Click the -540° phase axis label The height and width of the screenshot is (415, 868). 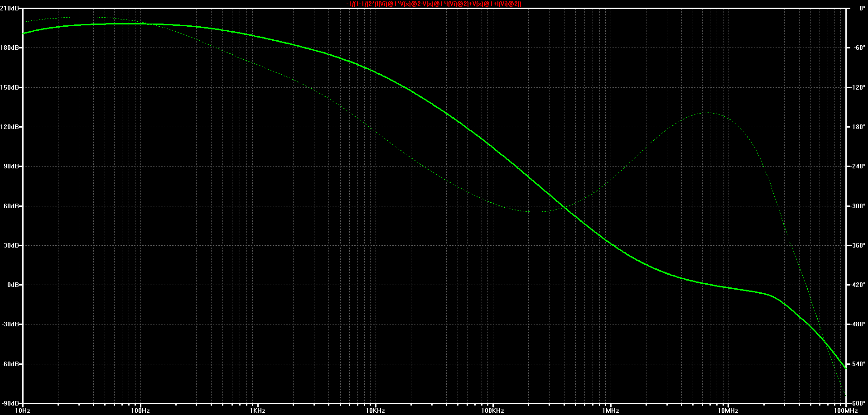(x=858, y=364)
